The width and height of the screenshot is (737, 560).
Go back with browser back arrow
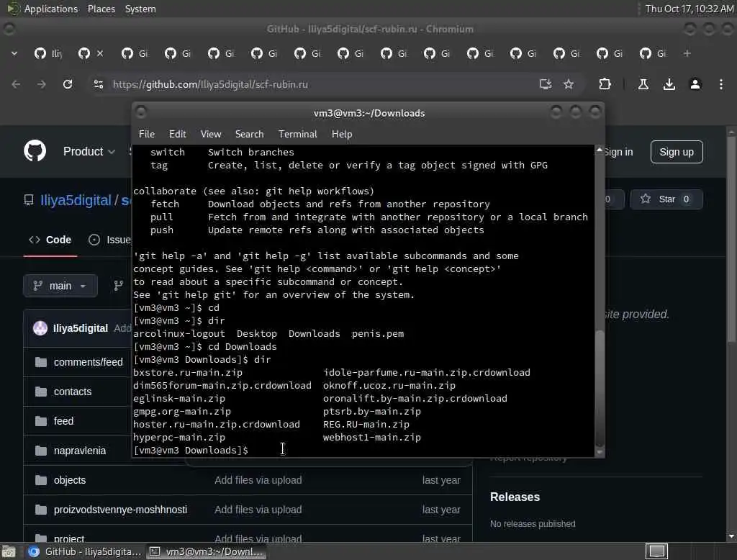pos(16,85)
